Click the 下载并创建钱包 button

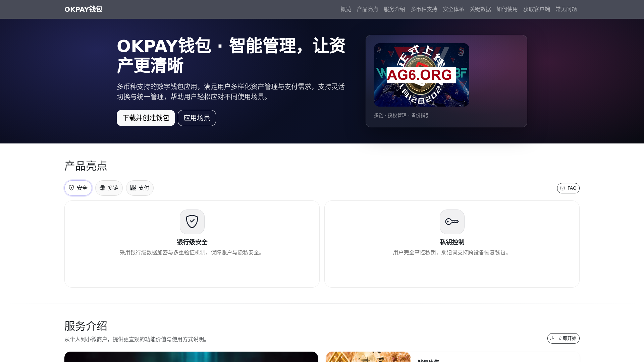[x=146, y=118]
